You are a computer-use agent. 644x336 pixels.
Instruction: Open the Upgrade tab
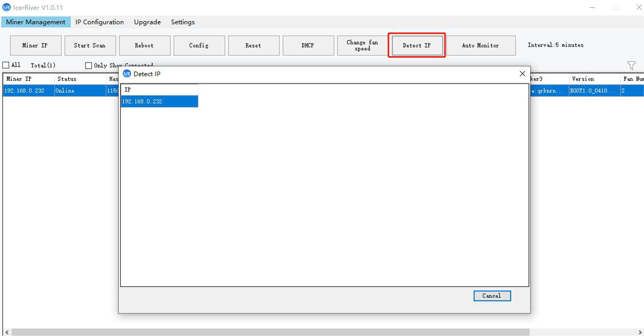click(147, 22)
